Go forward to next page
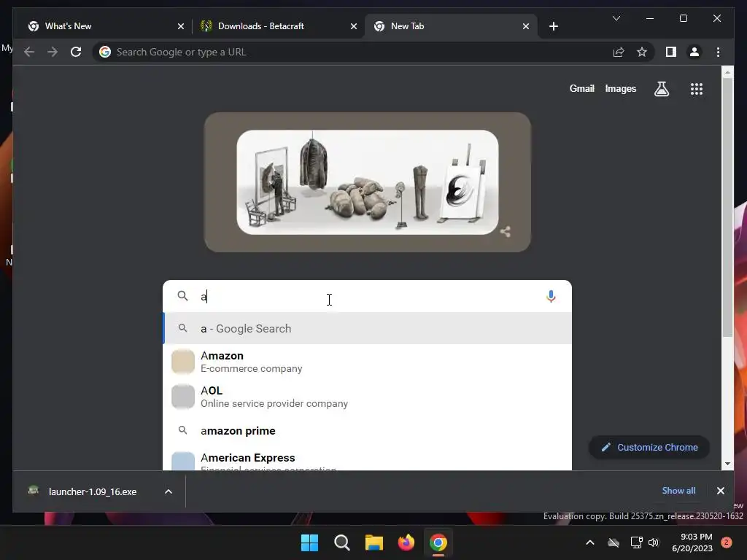 53,52
